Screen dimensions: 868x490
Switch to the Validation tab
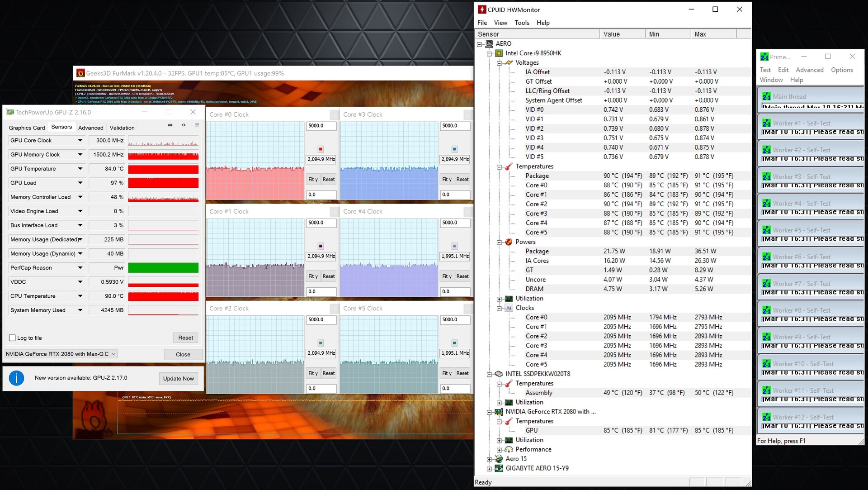click(122, 128)
